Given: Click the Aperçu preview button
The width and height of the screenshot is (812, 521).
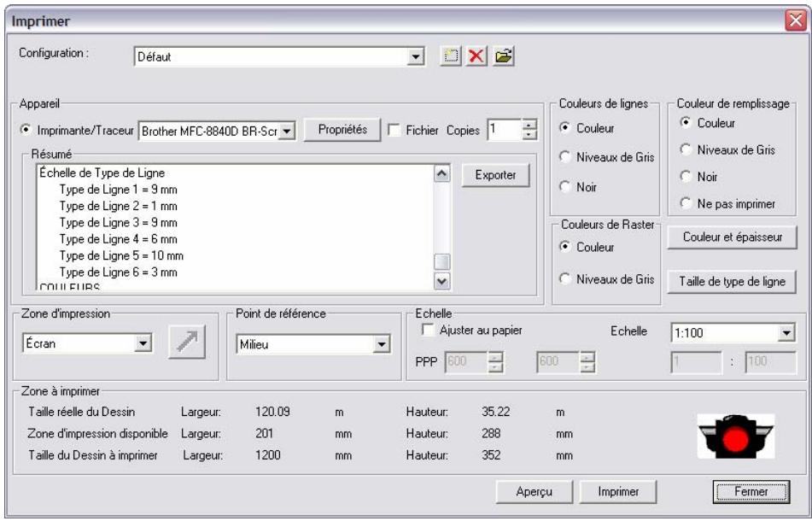Looking at the screenshot, I should click(x=534, y=491).
